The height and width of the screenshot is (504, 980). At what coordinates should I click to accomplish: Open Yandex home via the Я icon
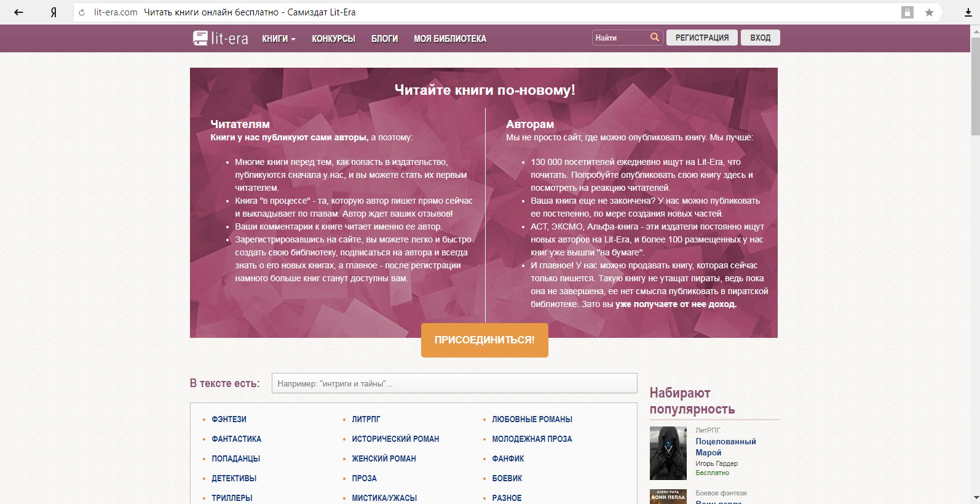point(53,12)
